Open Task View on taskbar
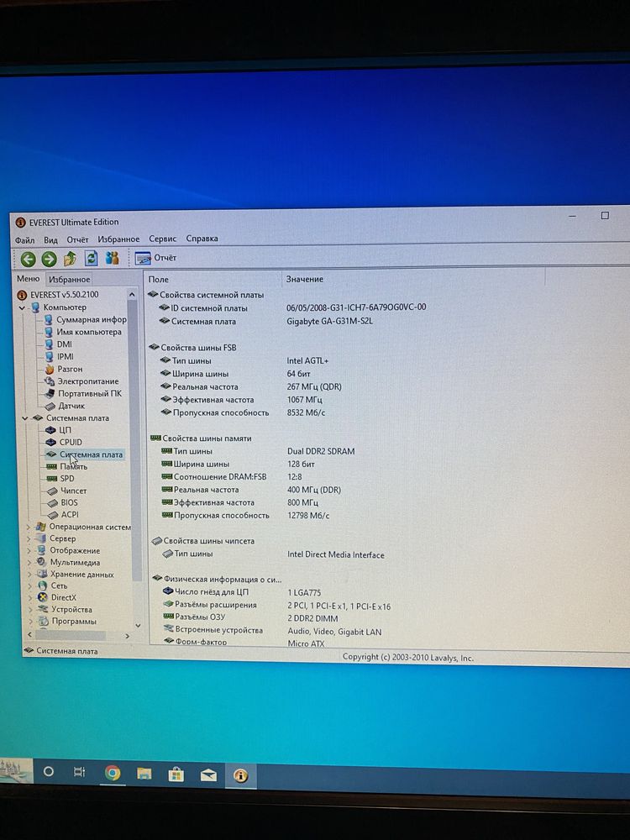 click(x=79, y=772)
